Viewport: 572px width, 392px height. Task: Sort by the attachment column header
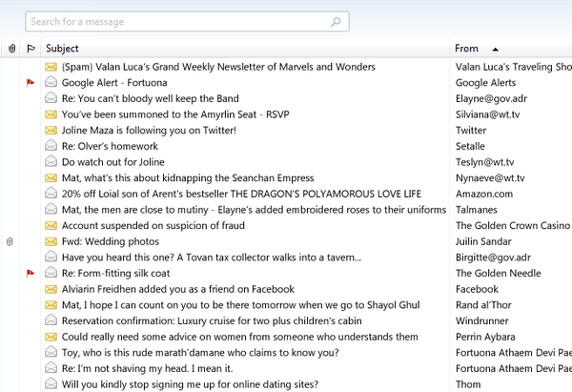click(x=12, y=49)
